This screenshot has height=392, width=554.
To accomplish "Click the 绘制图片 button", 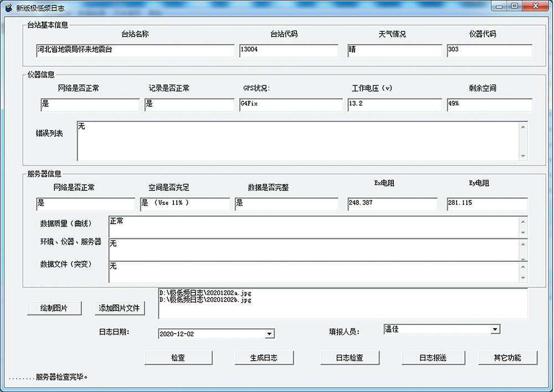I will pos(54,308).
